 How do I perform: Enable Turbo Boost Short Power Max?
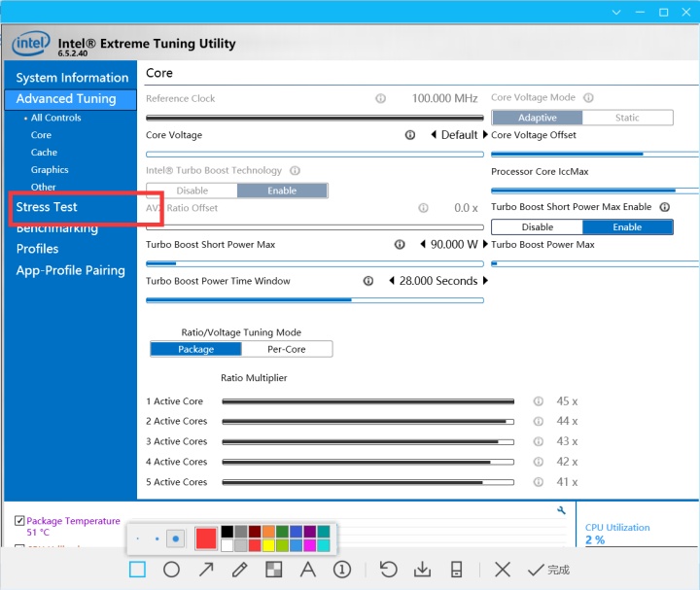627,227
